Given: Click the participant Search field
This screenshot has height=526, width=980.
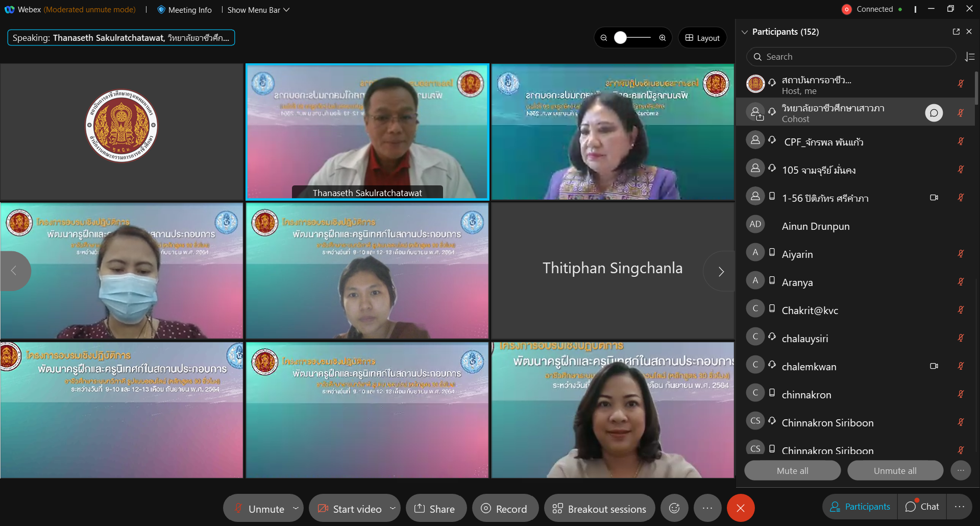Looking at the screenshot, I should pos(851,57).
